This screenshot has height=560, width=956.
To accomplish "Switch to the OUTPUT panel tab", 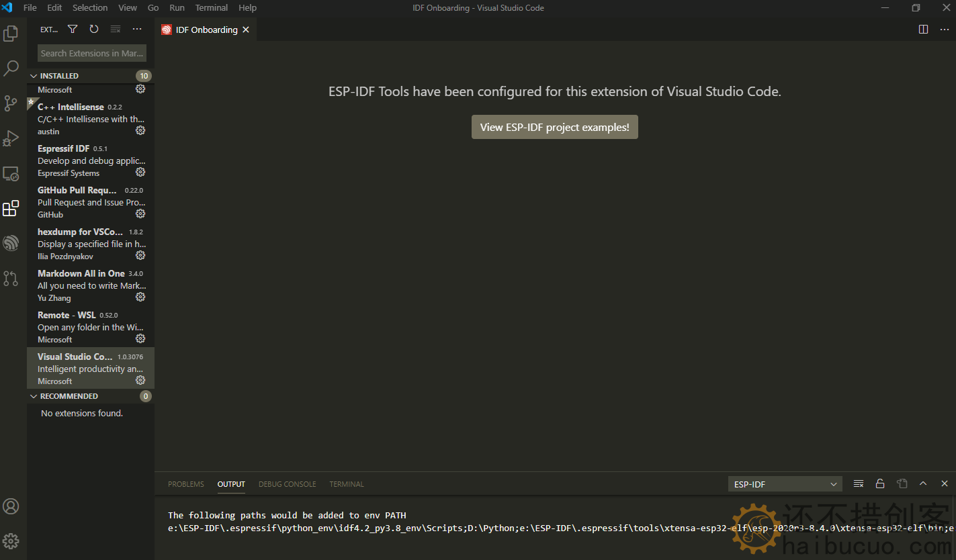I will [x=231, y=484].
